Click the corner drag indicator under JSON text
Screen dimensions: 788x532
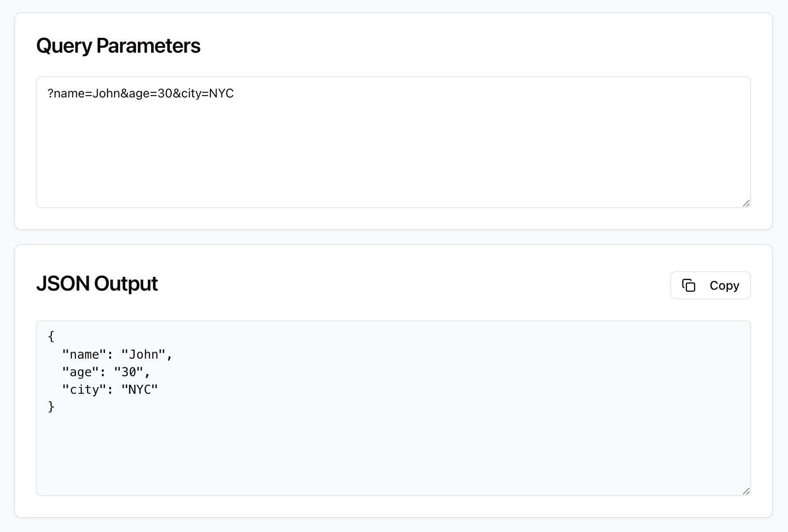pyautogui.click(x=747, y=492)
